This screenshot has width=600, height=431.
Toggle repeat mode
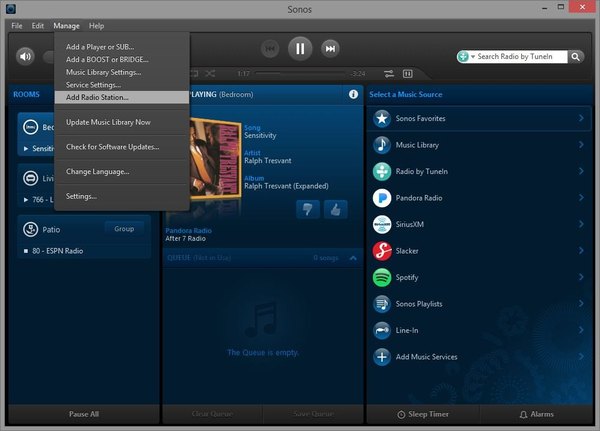point(194,73)
